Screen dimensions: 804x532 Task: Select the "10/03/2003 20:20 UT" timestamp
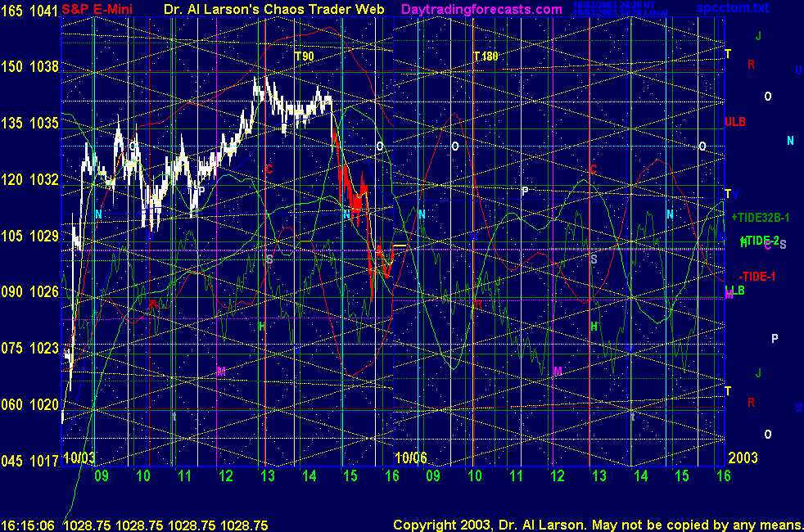click(x=614, y=5)
